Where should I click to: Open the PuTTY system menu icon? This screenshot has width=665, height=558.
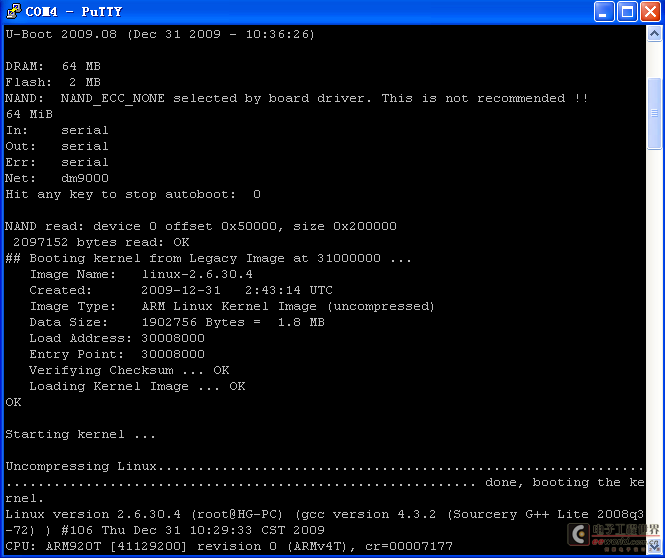14,11
